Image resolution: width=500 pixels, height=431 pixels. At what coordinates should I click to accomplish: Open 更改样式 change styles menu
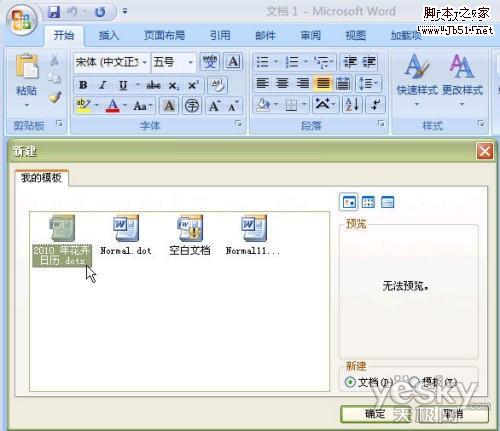[462, 80]
